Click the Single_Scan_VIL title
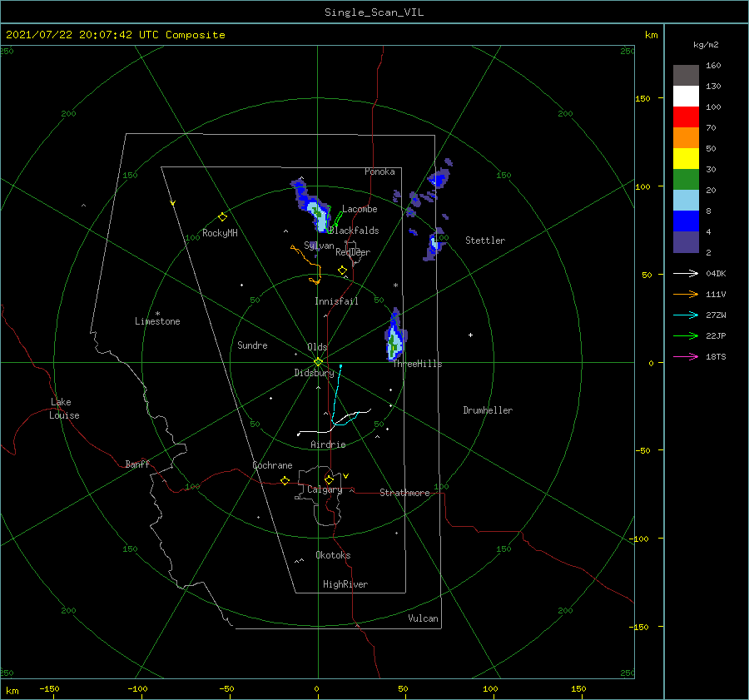This screenshot has width=749, height=700. tap(374, 12)
